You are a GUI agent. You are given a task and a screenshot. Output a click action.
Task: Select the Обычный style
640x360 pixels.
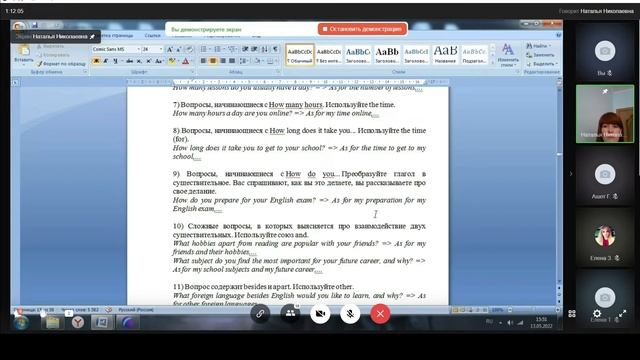click(x=300, y=55)
